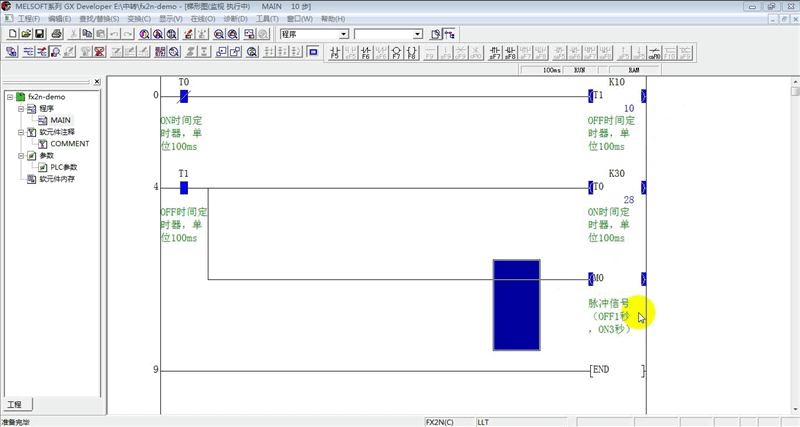Print the ladder via printer icon

tap(57, 34)
